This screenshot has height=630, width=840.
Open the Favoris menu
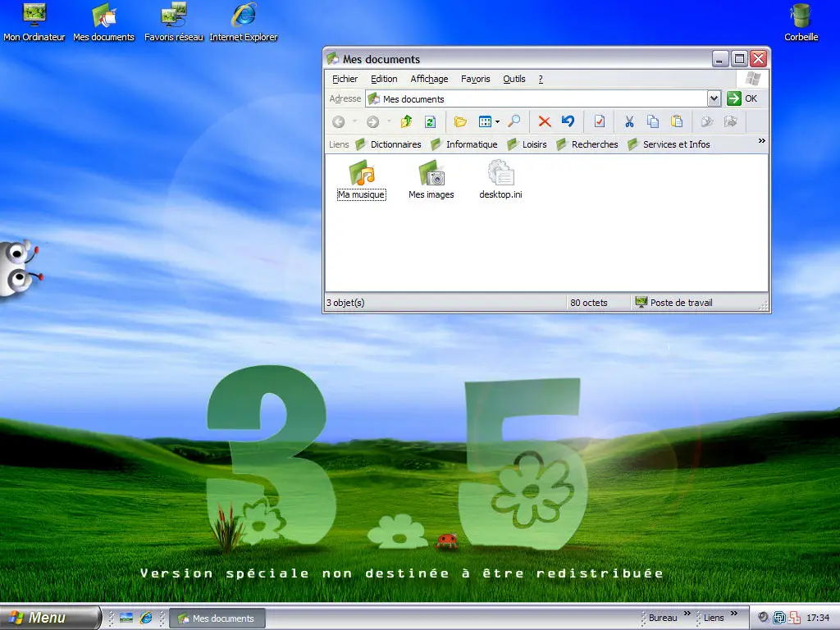(x=476, y=79)
